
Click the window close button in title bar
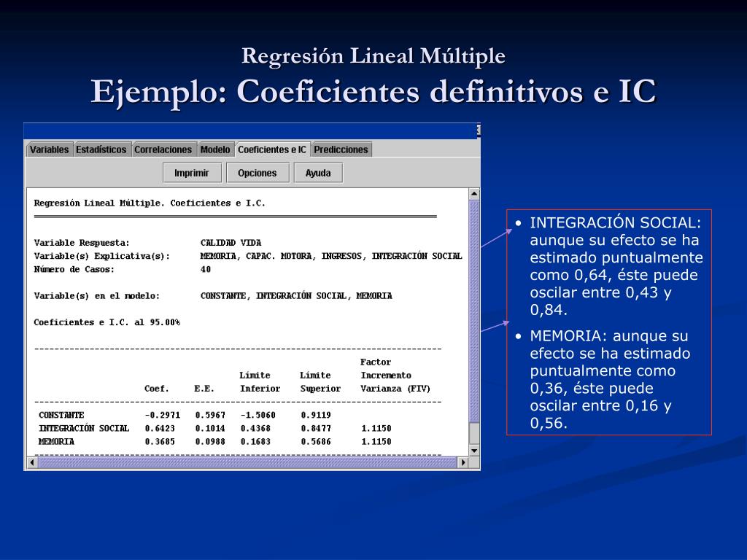(478, 130)
